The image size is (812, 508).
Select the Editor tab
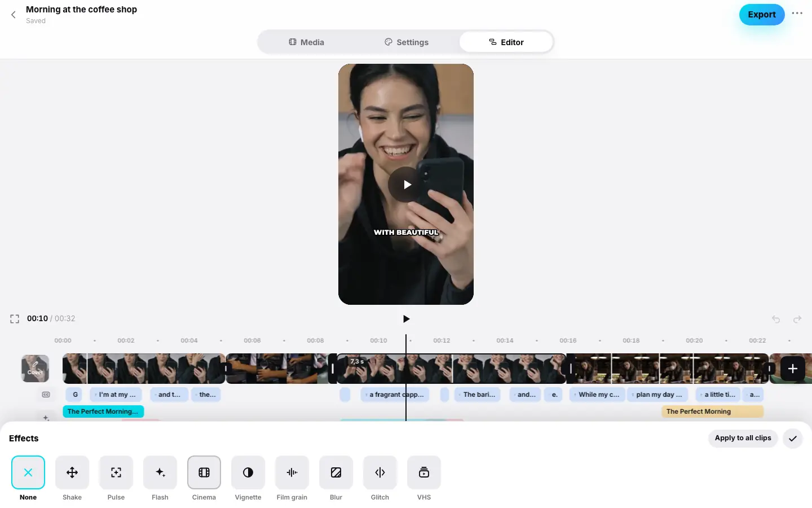click(506, 42)
